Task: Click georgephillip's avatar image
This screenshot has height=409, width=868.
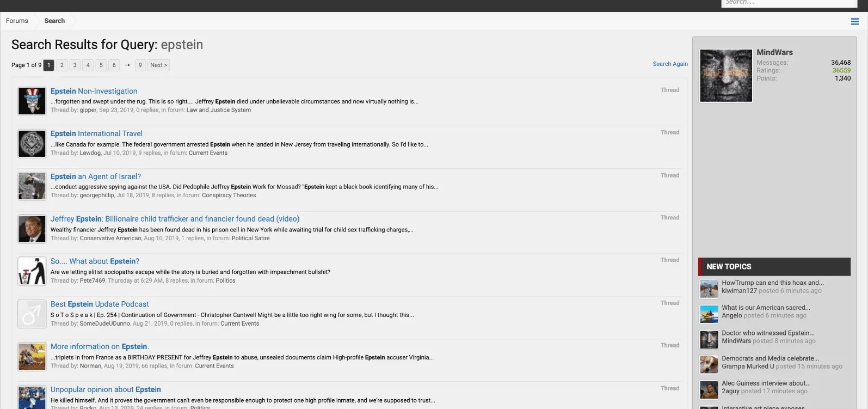Action: tap(32, 186)
